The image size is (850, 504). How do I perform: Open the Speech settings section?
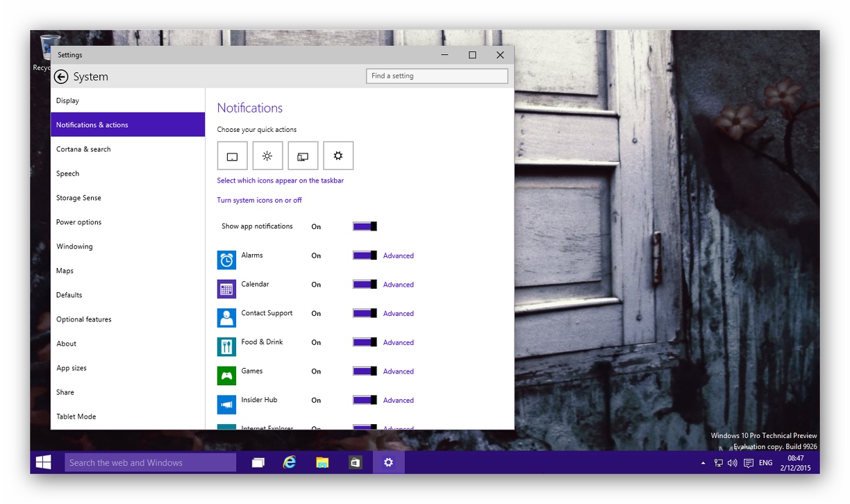pos(128,174)
